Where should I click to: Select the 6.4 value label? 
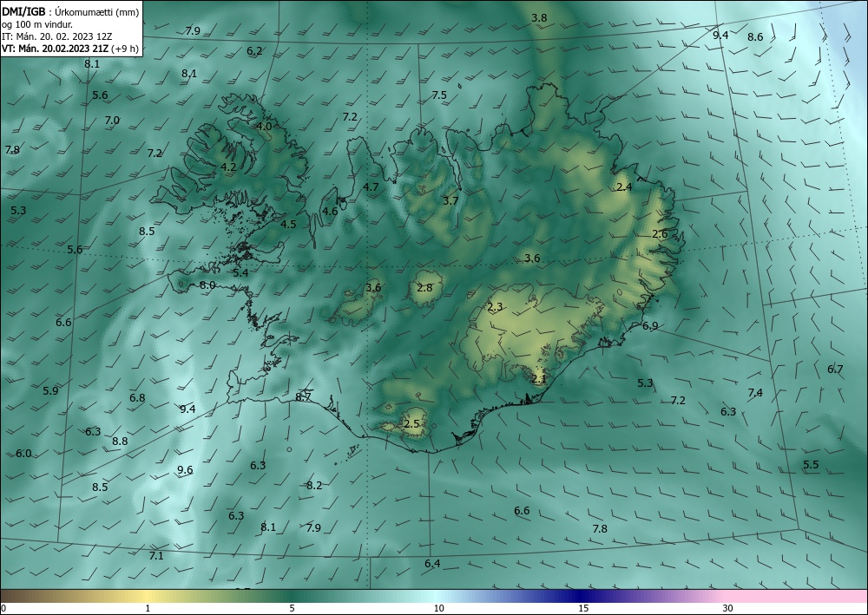432,564
